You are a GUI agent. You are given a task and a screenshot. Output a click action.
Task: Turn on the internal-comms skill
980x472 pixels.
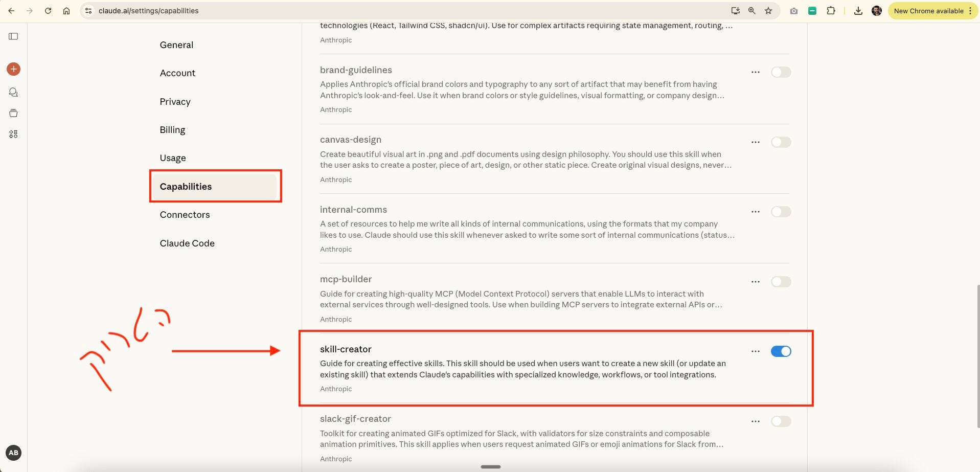(781, 212)
